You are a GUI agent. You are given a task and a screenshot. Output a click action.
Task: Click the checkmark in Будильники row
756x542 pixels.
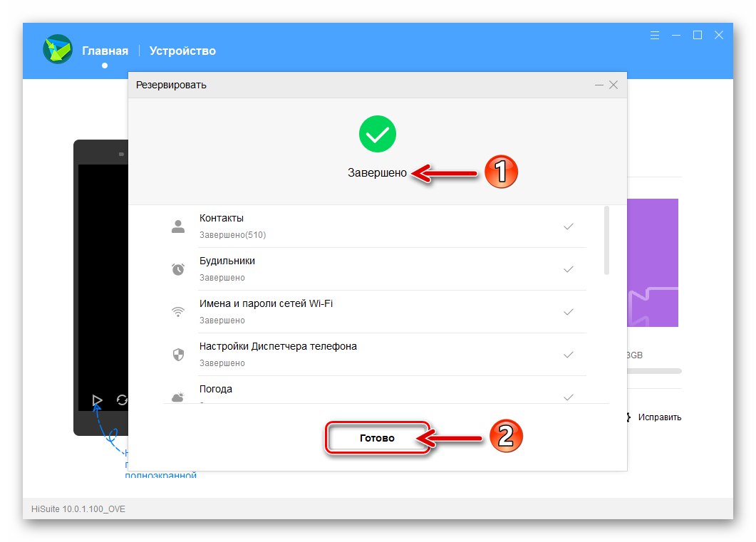(x=569, y=269)
